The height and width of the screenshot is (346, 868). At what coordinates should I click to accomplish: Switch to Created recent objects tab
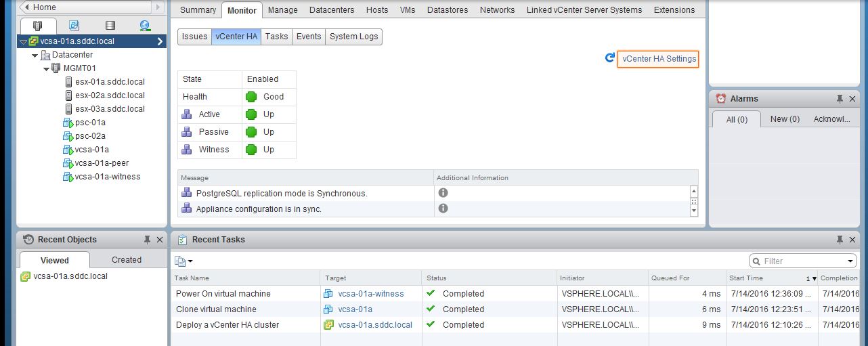point(127,260)
